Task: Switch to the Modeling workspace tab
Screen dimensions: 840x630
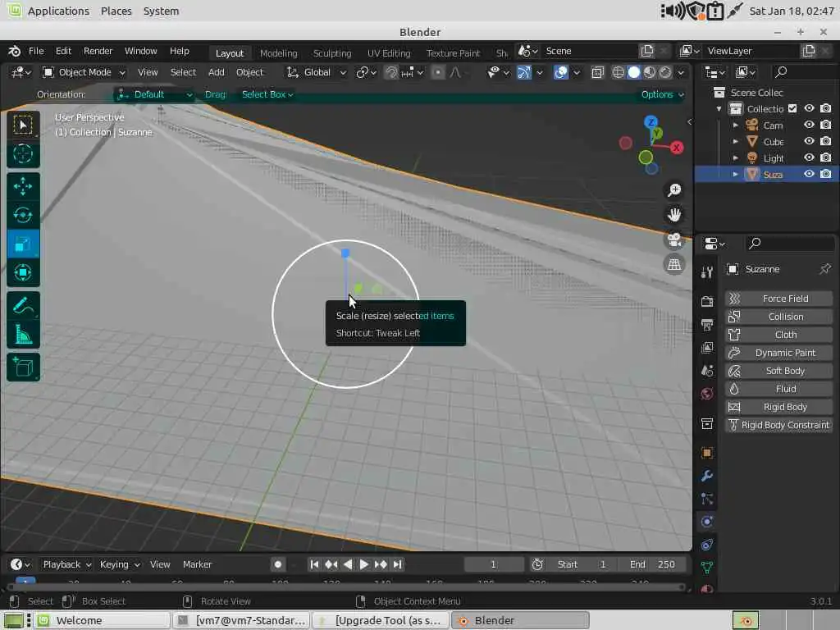Action: pyautogui.click(x=278, y=53)
